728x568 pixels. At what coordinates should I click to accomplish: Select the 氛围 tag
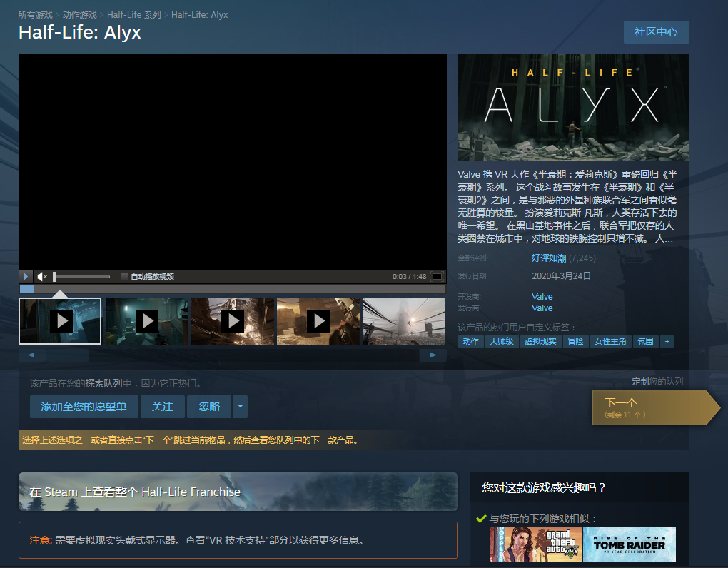pyautogui.click(x=645, y=342)
